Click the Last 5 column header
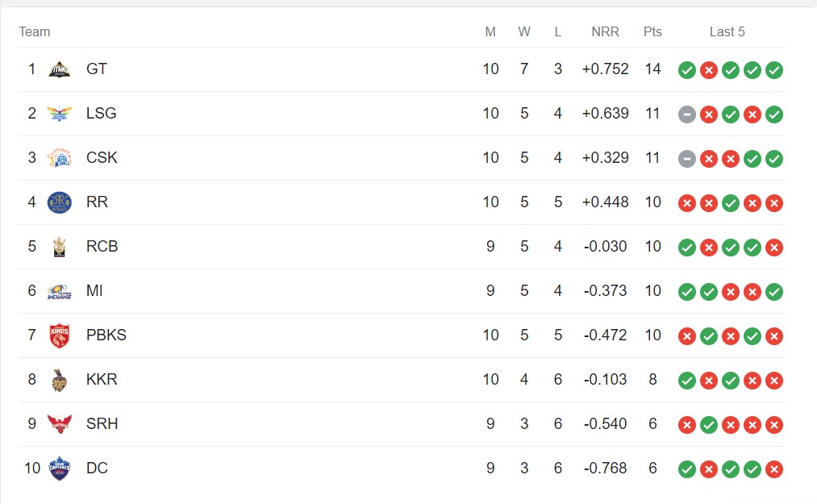817x504 pixels. pos(727,32)
